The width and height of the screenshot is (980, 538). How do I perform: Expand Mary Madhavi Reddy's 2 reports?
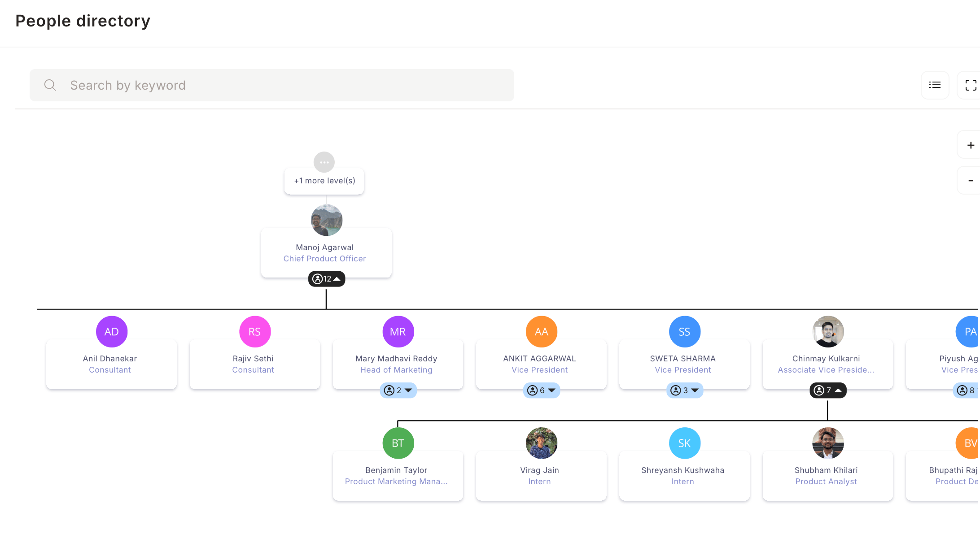coord(398,390)
